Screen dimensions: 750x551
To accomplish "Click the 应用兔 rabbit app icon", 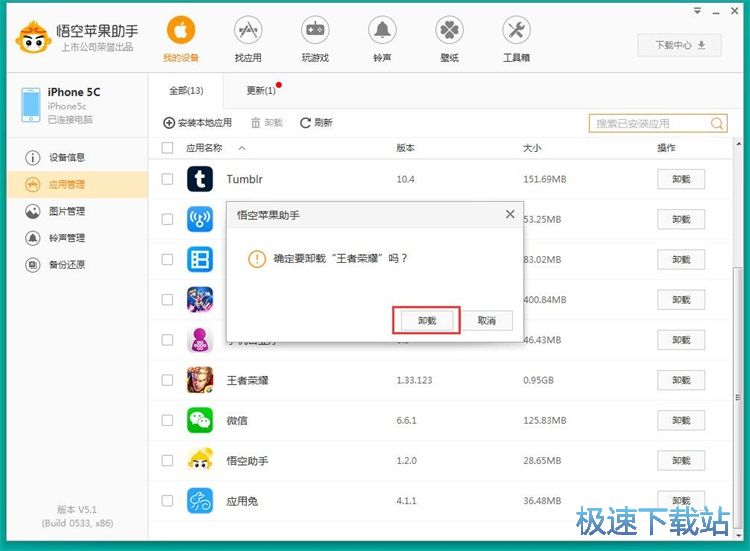I will (200, 500).
